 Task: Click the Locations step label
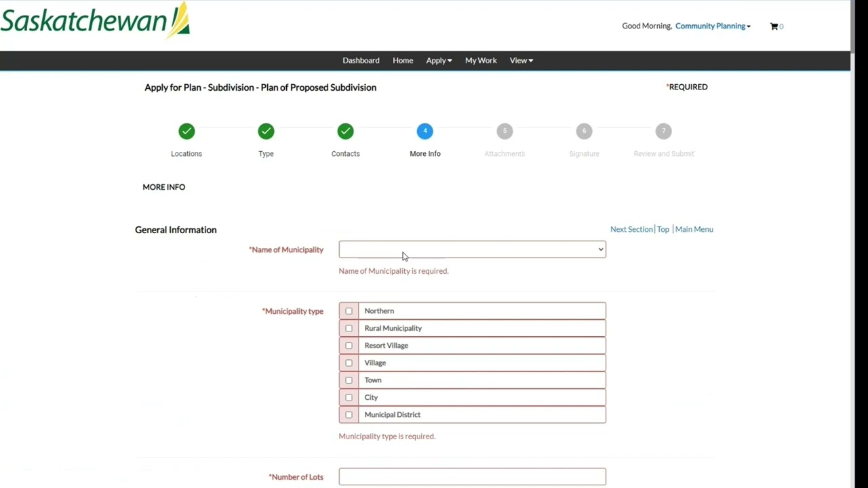pos(186,154)
